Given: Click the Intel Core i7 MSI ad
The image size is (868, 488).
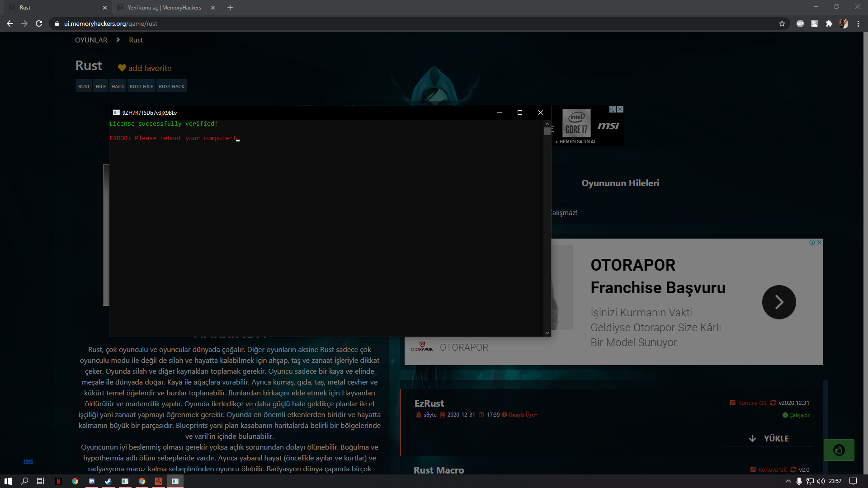Looking at the screenshot, I should 588,126.
